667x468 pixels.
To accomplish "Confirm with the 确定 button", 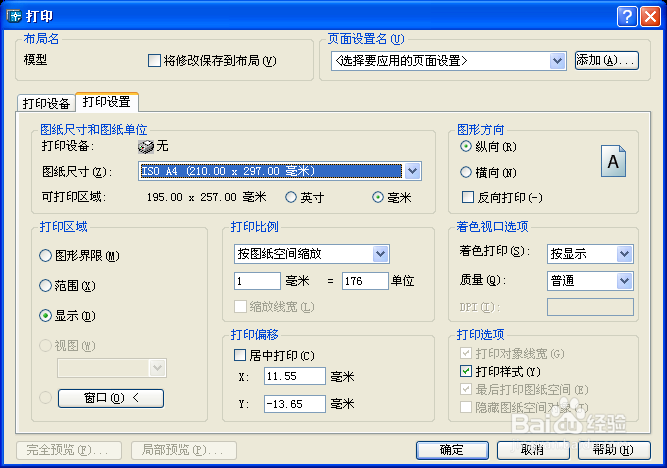I will pos(452,450).
